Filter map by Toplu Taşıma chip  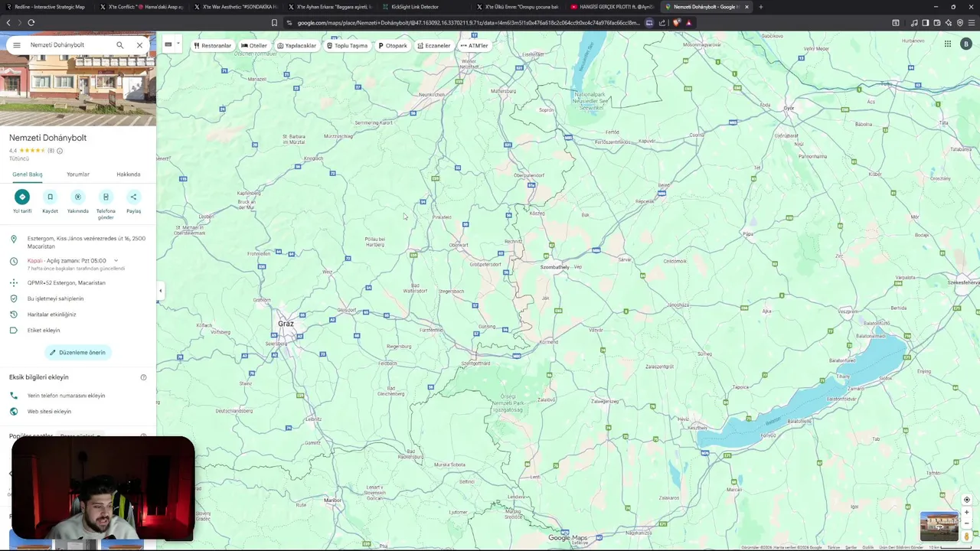[348, 46]
